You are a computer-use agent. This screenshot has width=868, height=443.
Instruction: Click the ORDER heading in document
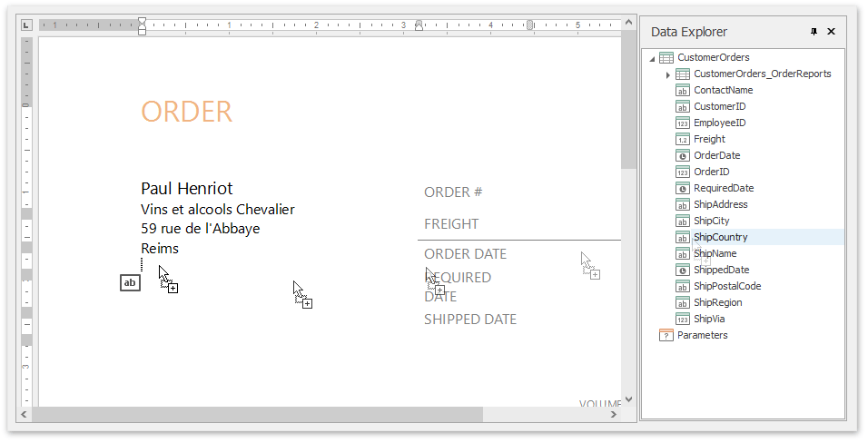click(x=186, y=112)
